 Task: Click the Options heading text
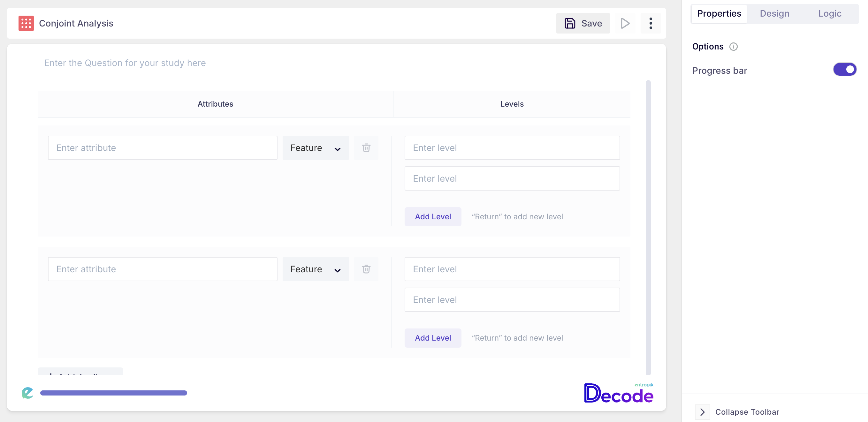708,47
